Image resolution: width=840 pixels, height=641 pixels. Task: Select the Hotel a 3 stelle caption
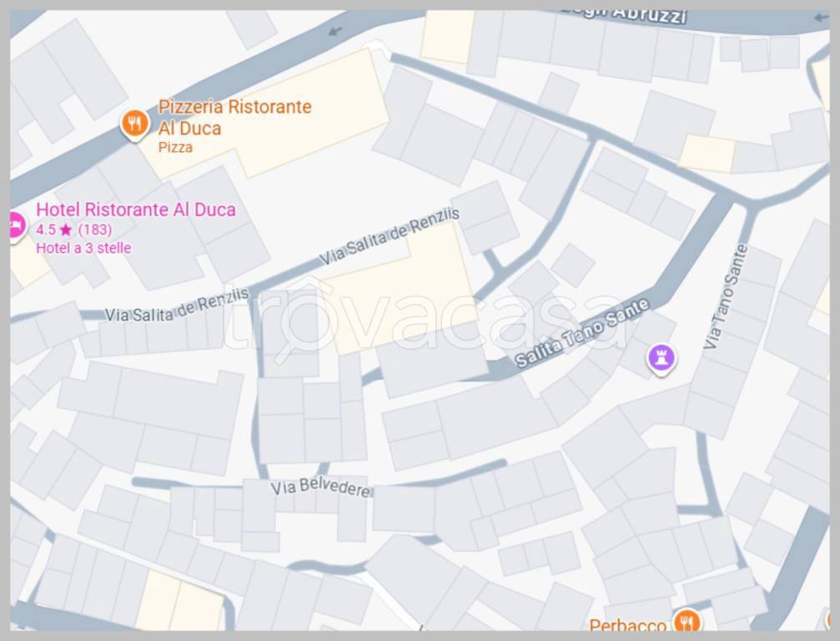[x=83, y=248]
